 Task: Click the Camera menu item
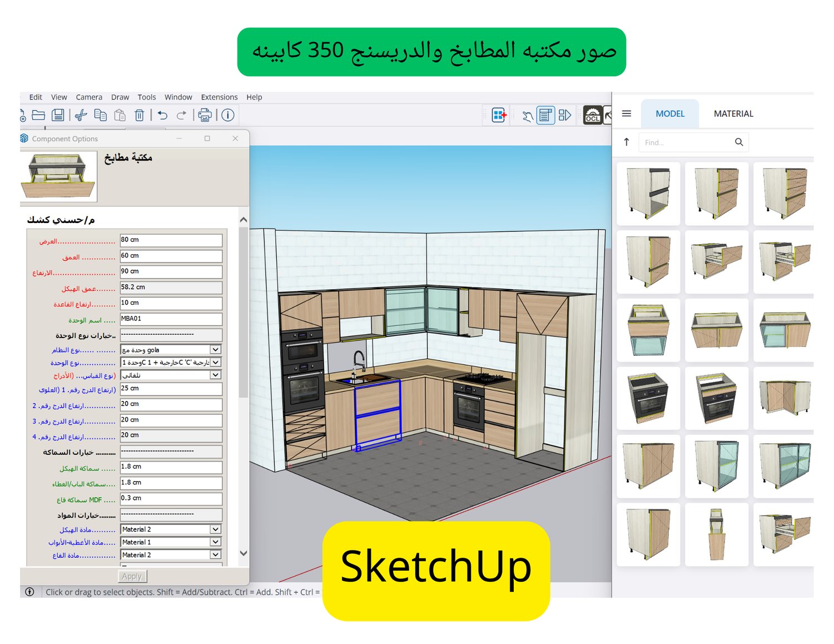(89, 97)
